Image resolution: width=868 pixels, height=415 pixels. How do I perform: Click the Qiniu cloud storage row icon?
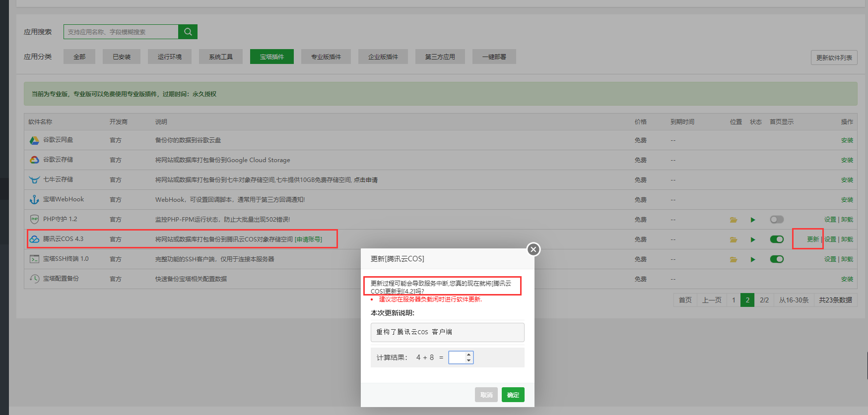point(34,179)
